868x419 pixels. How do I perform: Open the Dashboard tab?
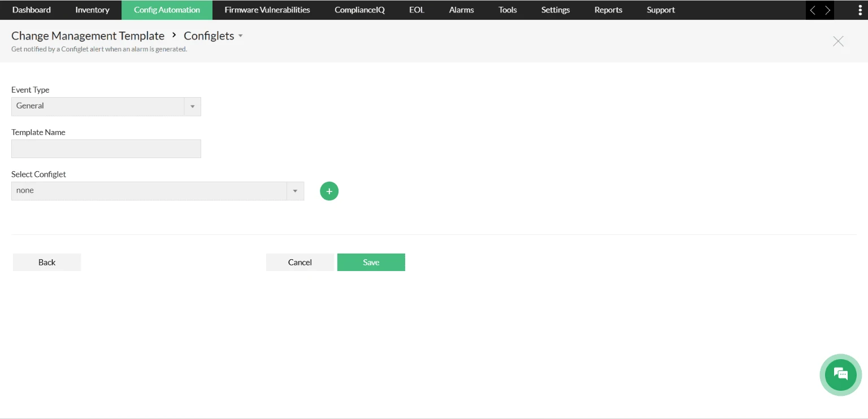(32, 10)
